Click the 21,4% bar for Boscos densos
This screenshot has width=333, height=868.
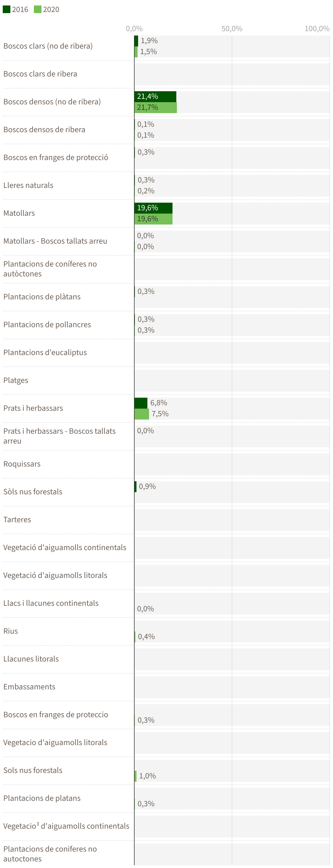[x=155, y=96]
